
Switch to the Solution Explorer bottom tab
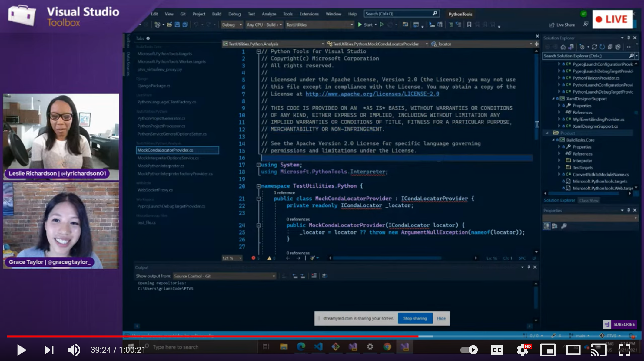(x=559, y=200)
